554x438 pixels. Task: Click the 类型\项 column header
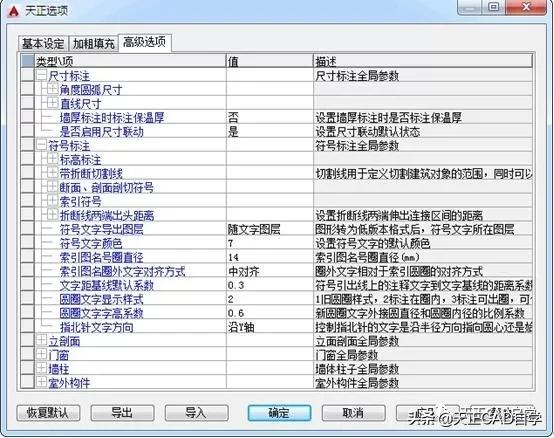pyautogui.click(x=130, y=61)
